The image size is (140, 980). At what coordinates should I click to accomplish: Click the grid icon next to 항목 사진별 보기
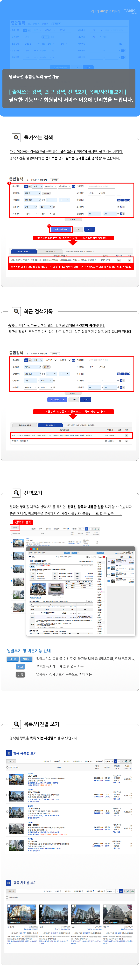click(9, 882)
